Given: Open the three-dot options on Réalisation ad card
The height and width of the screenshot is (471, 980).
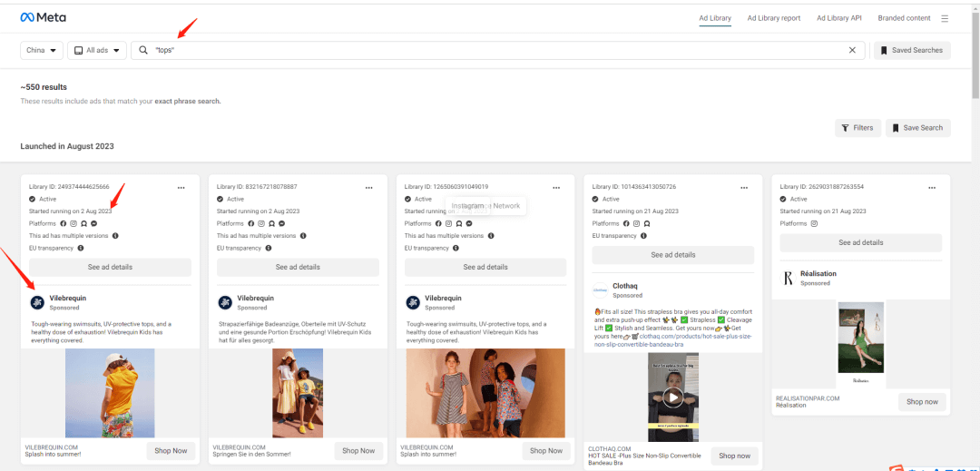Looking at the screenshot, I should click(932, 187).
